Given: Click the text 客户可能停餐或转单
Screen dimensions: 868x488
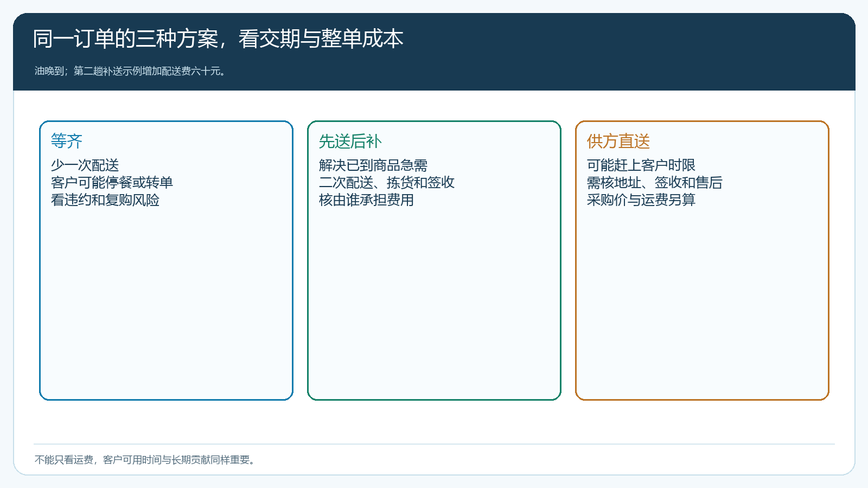Looking at the screenshot, I should pyautogui.click(x=112, y=182).
